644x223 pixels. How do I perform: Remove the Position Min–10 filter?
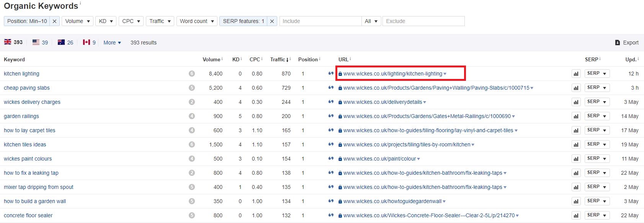pyautogui.click(x=55, y=21)
